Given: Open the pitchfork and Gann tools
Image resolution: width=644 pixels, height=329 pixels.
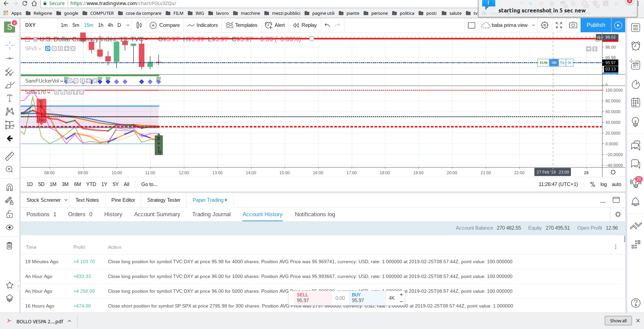Looking at the screenshot, I should (9, 72).
